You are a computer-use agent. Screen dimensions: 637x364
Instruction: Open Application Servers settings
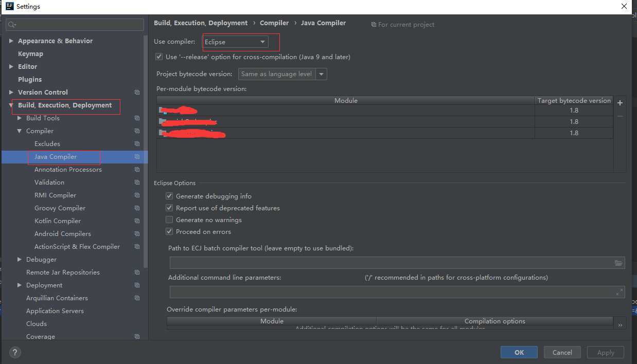click(55, 311)
